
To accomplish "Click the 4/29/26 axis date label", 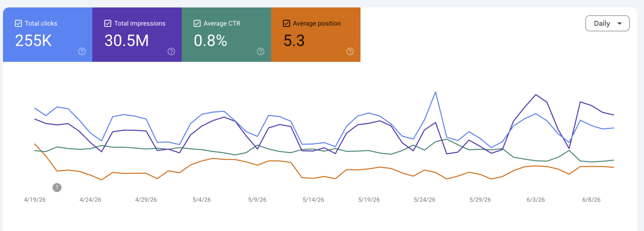I will point(146,200).
